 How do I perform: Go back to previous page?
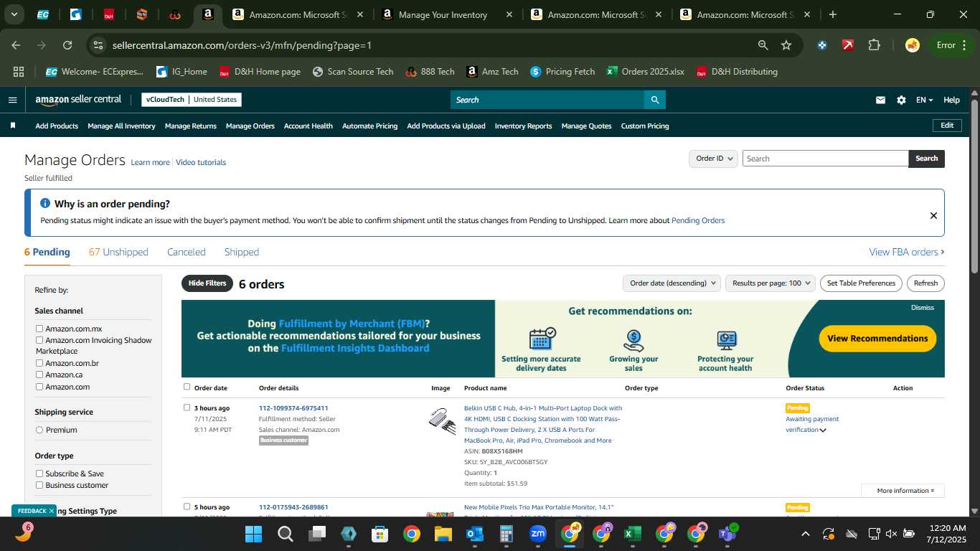pyautogui.click(x=16, y=45)
